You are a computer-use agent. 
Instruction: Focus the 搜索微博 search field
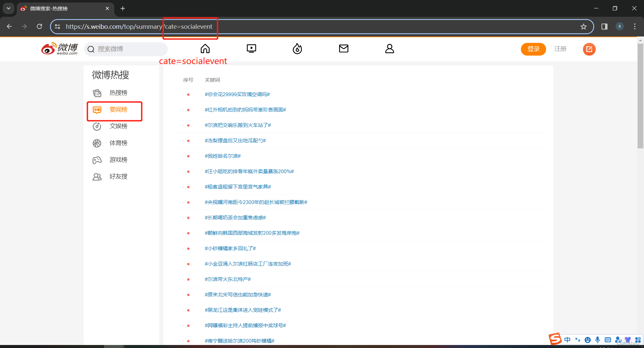click(126, 49)
